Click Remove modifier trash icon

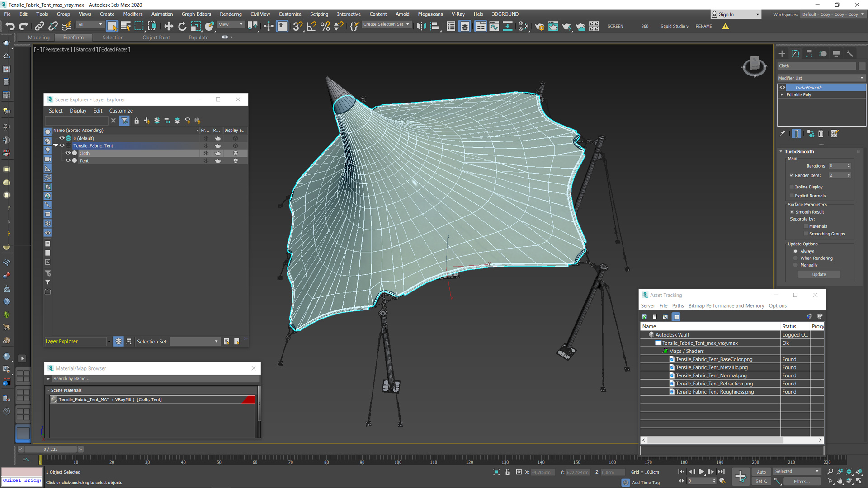pyautogui.click(x=821, y=134)
